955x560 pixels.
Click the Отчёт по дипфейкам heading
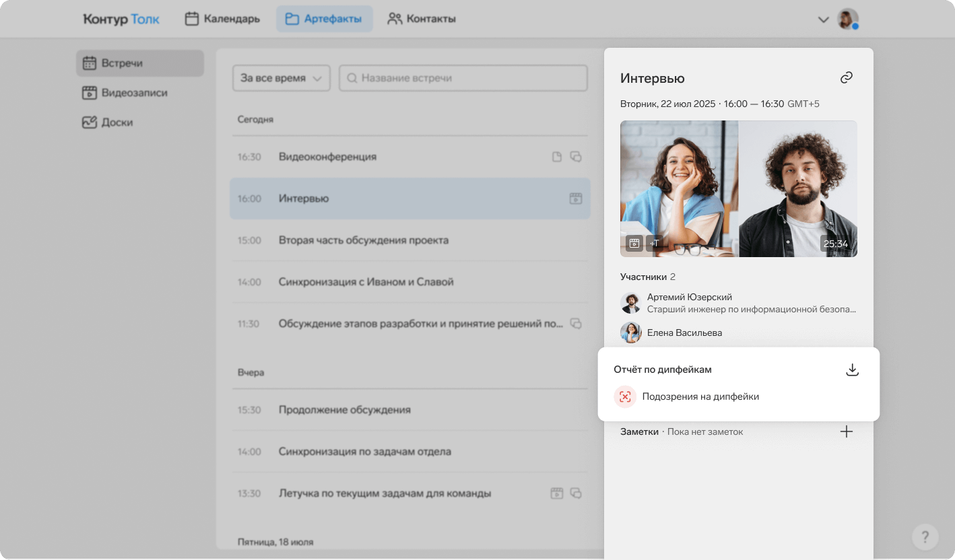[663, 370]
